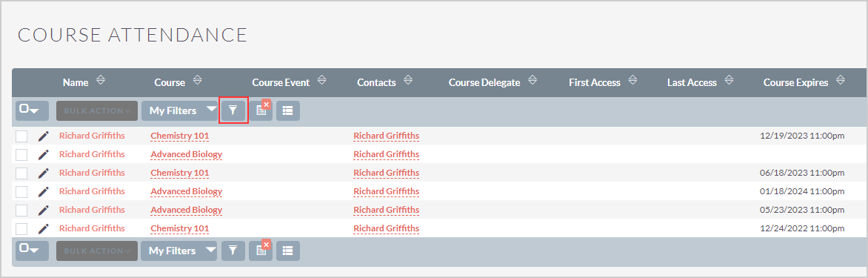Screen dimensions: 868x278
Task: Edit record expiring 01/18/2024 via pencil icon
Action: click(43, 191)
